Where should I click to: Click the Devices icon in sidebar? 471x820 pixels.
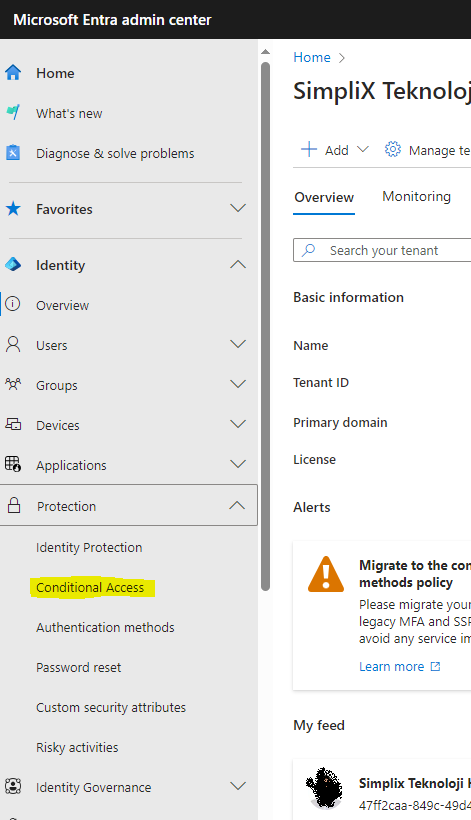tap(13, 424)
